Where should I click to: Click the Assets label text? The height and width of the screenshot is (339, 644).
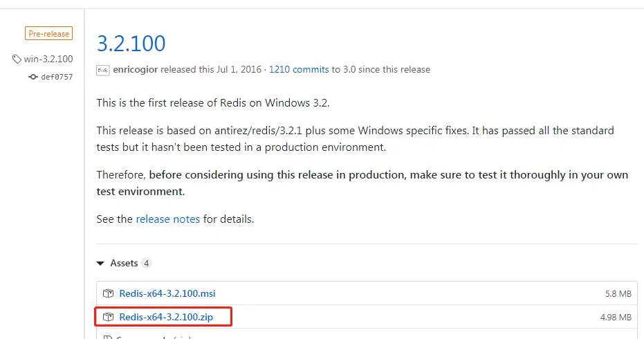point(124,263)
